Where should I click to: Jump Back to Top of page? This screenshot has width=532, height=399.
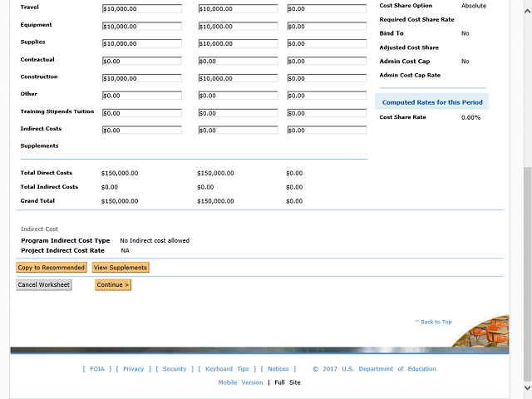pos(433,322)
